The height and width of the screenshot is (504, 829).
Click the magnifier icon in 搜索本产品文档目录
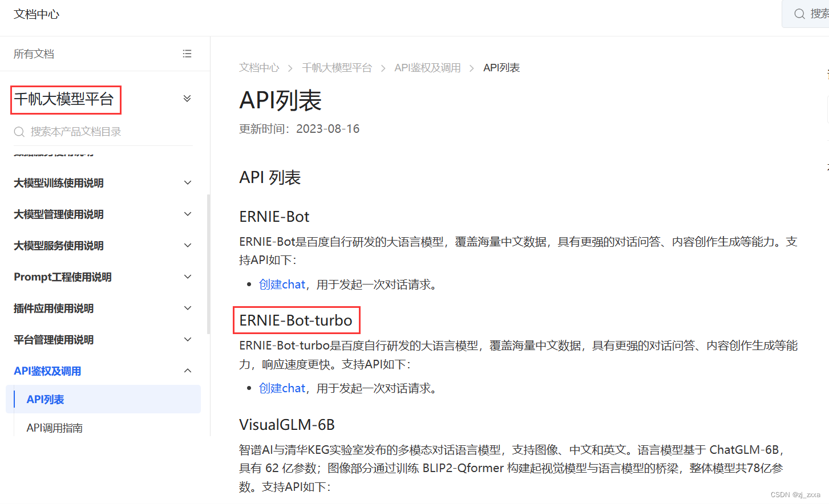point(19,132)
